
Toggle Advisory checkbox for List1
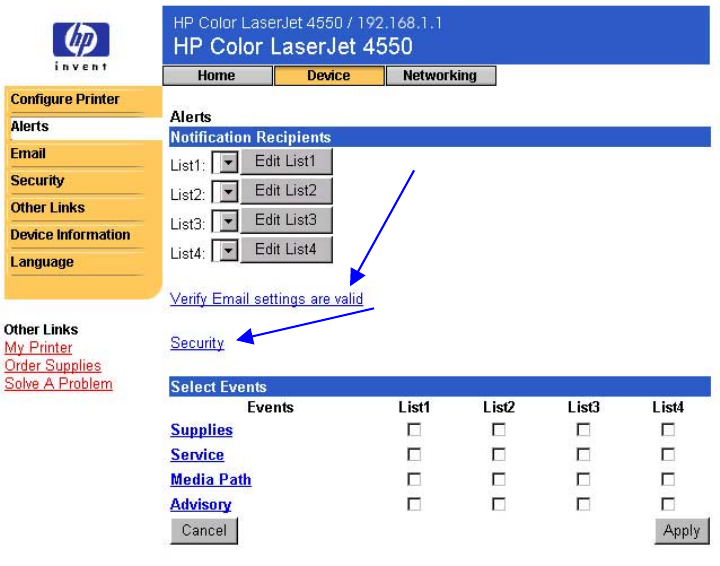414,504
